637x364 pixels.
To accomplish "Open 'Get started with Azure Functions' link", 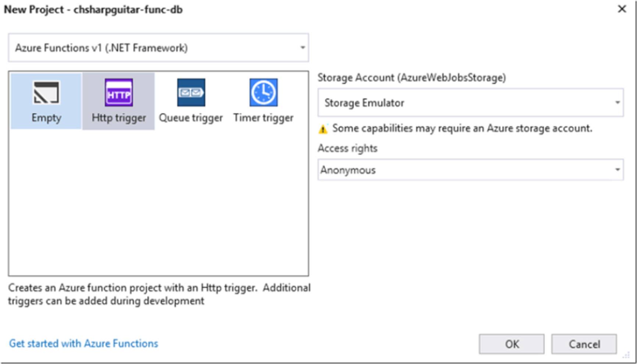I will [x=83, y=343].
